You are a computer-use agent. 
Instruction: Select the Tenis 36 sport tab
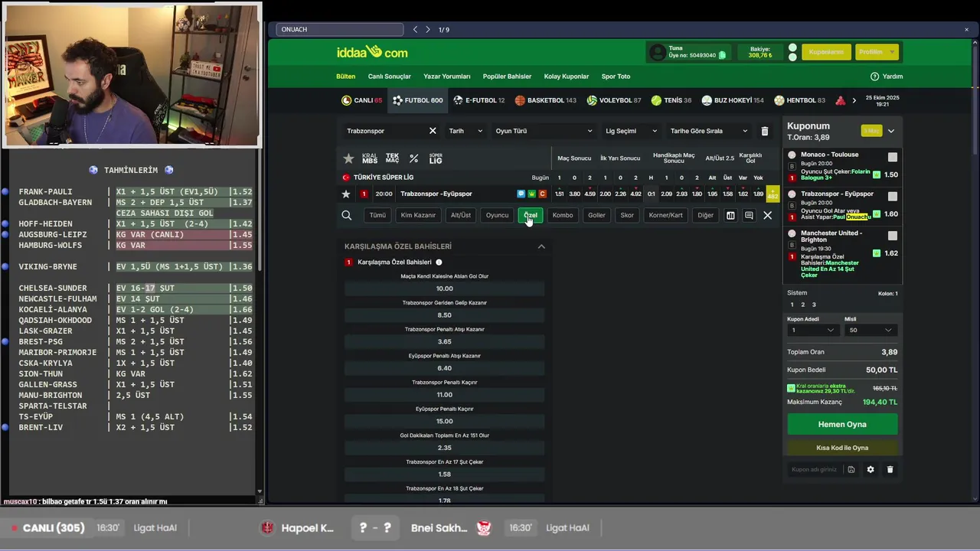[671, 100]
